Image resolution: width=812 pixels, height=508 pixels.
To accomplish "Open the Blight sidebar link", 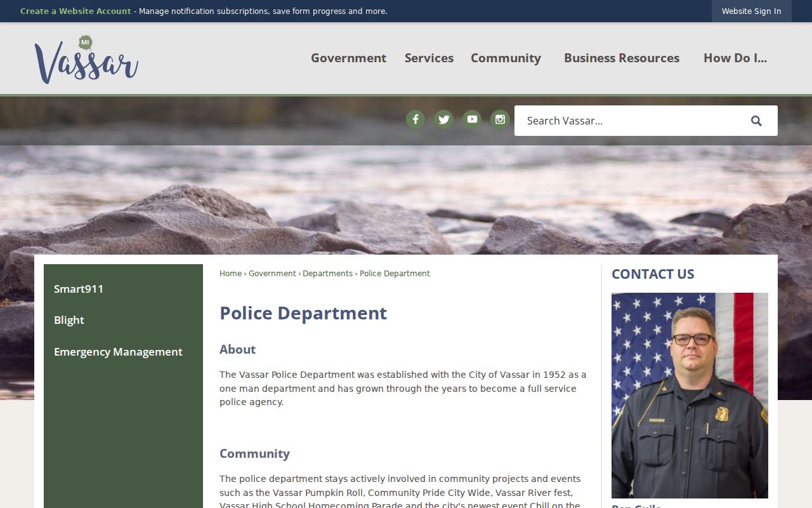I will 69,320.
